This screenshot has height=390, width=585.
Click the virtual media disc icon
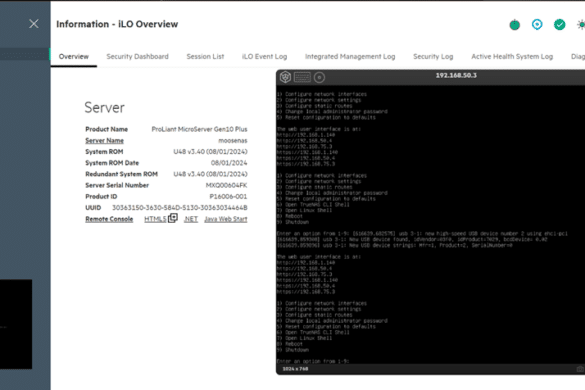point(319,77)
